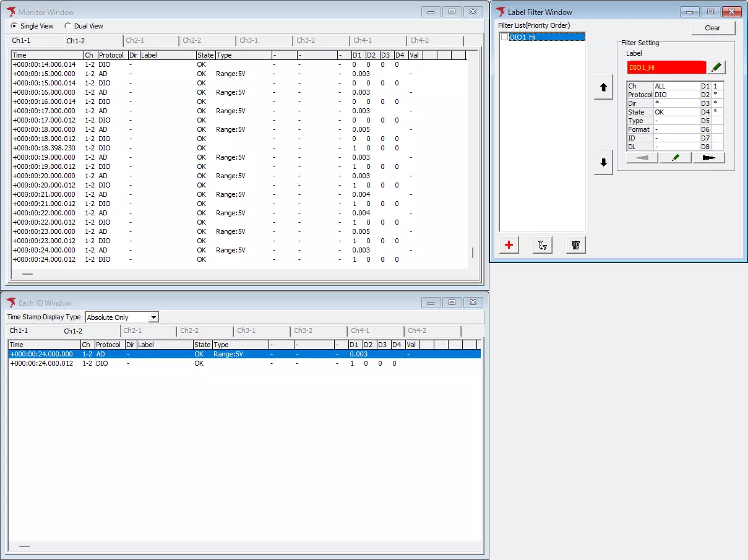Viewport: 748px width, 560px height.
Task: Switch to Ch1-1 tab in Monitor Window
Action: pyautogui.click(x=22, y=41)
